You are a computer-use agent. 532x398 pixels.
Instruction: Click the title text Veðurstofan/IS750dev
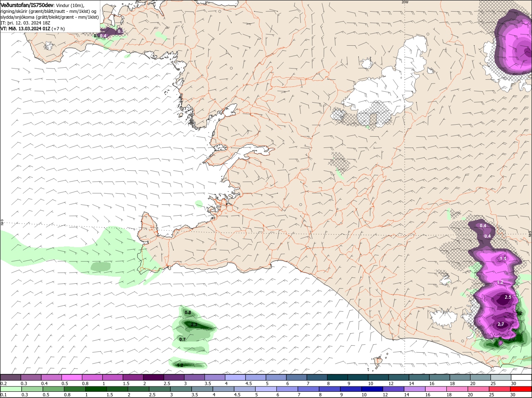click(x=27, y=5)
